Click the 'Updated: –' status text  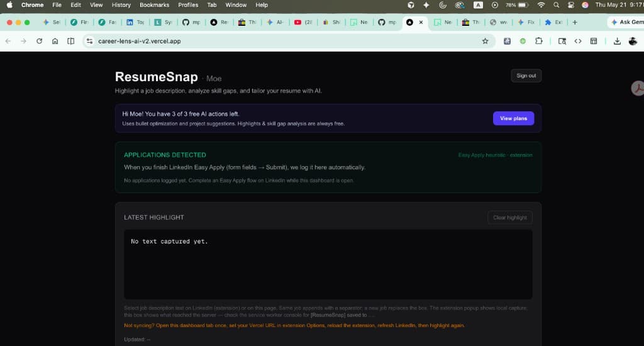pyautogui.click(x=137, y=340)
